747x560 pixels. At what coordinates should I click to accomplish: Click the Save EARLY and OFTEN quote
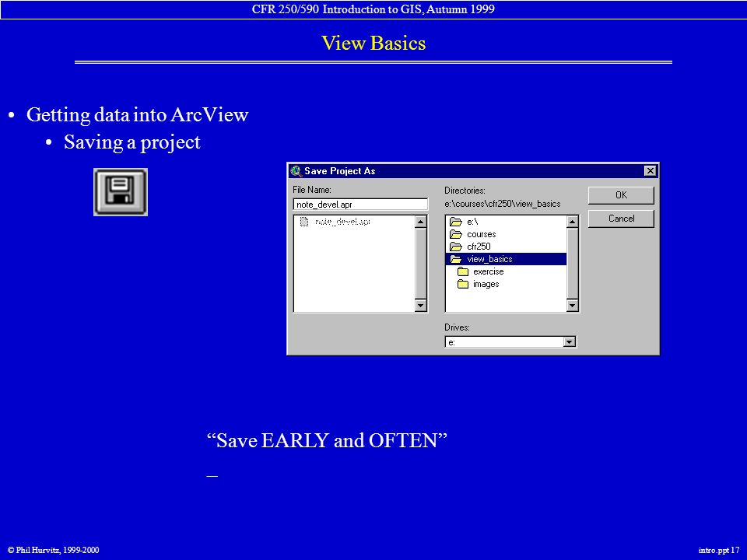pos(327,440)
